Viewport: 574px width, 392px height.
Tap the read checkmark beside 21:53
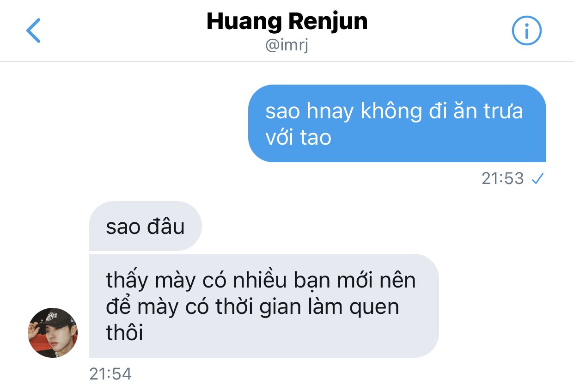[x=537, y=179]
